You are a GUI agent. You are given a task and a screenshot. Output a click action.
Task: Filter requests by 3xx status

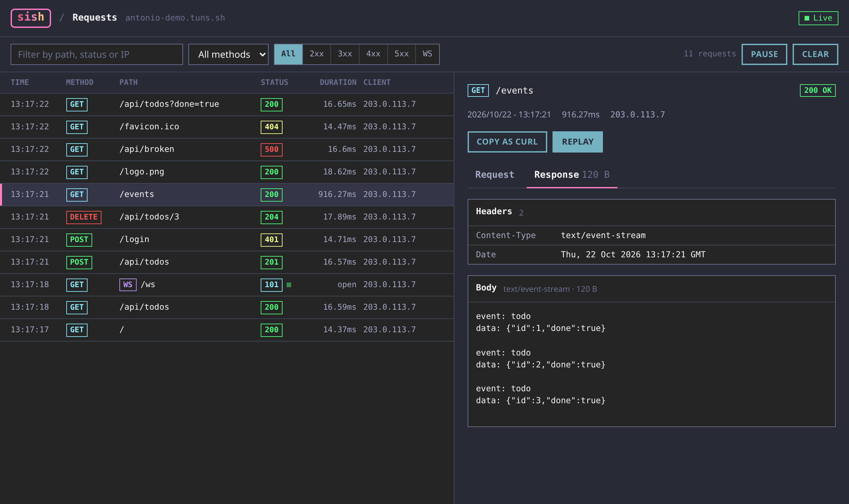(x=345, y=54)
